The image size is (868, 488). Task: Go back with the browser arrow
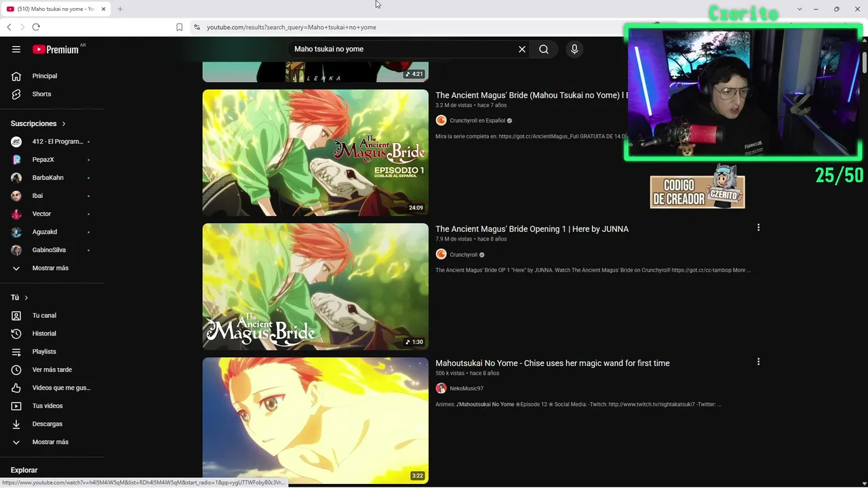9,27
